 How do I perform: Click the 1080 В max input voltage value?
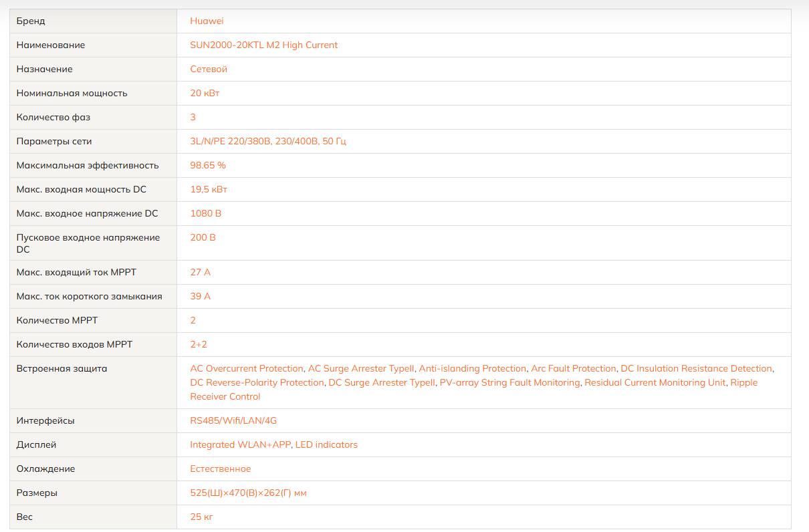point(205,213)
